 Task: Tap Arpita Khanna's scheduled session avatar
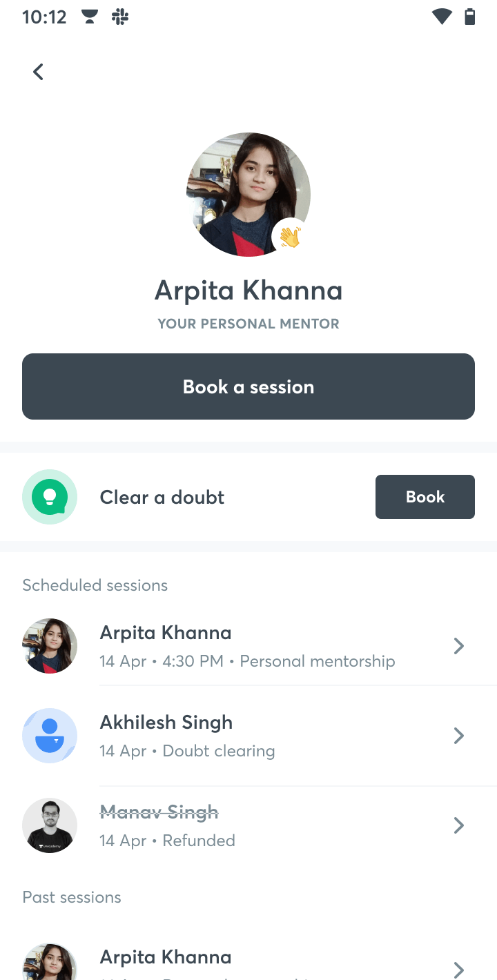(50, 646)
